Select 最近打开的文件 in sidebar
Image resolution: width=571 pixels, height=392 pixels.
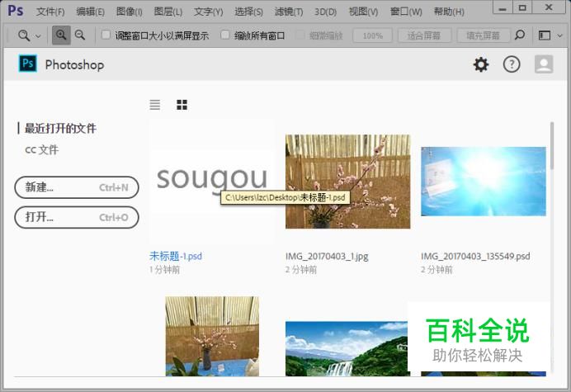tap(60, 128)
